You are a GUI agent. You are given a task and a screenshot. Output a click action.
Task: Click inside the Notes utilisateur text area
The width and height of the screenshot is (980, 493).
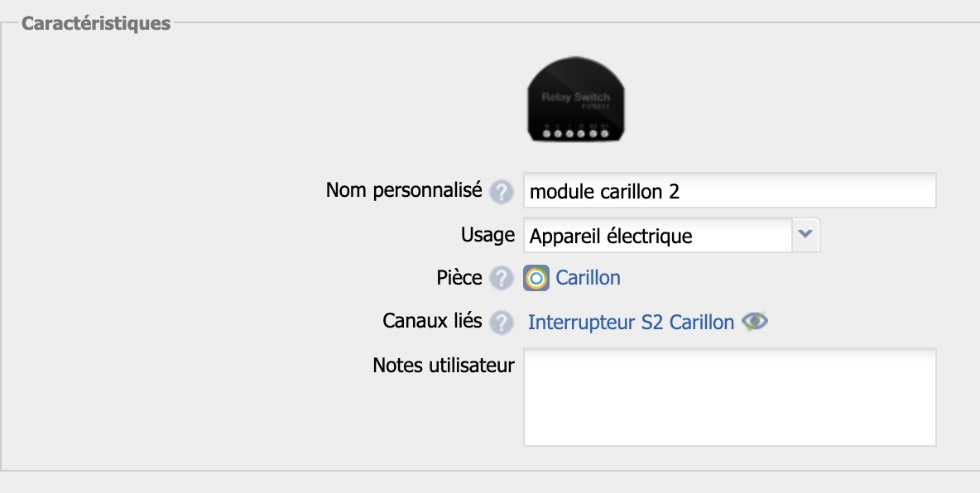729,397
